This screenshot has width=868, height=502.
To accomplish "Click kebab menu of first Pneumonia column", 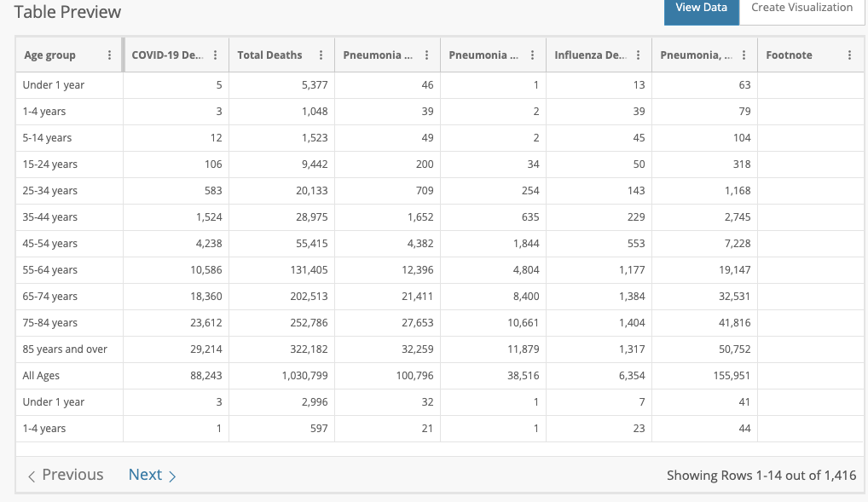I will pos(426,55).
